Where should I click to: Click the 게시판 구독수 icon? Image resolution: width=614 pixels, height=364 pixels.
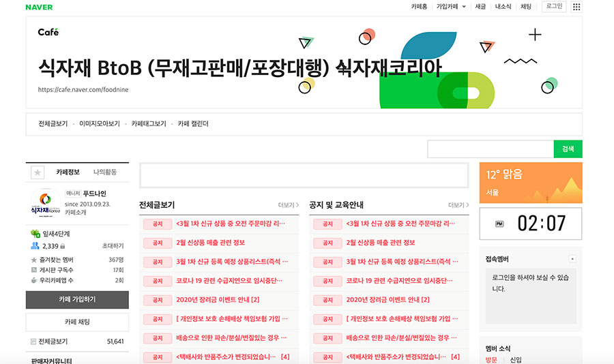[33, 270]
